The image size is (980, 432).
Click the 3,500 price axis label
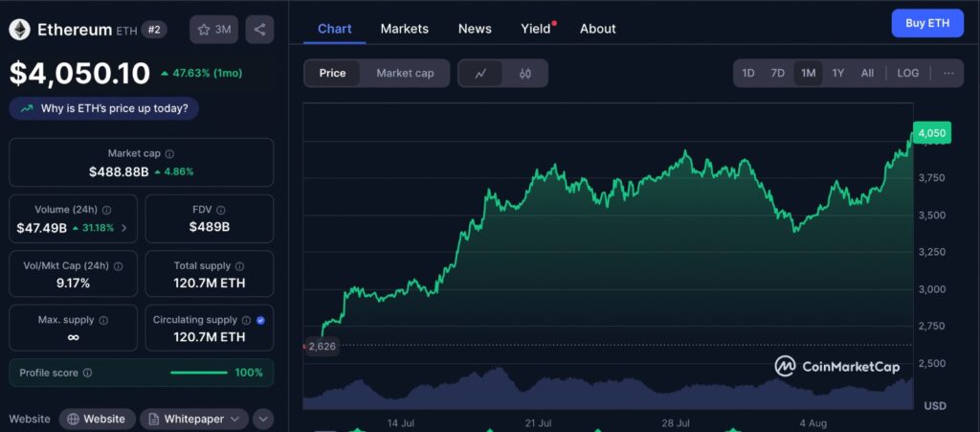coord(931,216)
